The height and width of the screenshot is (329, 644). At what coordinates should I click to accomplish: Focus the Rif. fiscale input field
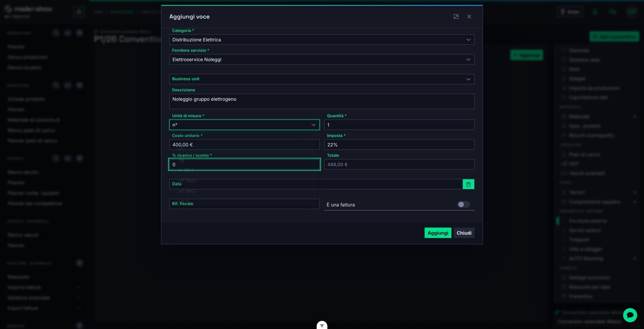(244, 204)
